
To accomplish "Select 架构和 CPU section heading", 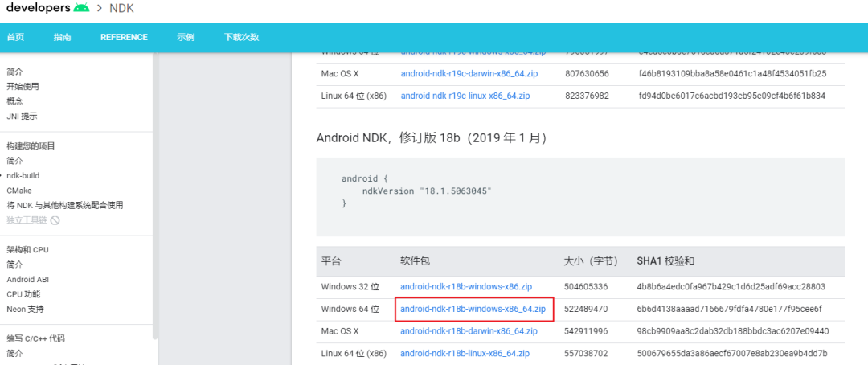I will point(27,250).
